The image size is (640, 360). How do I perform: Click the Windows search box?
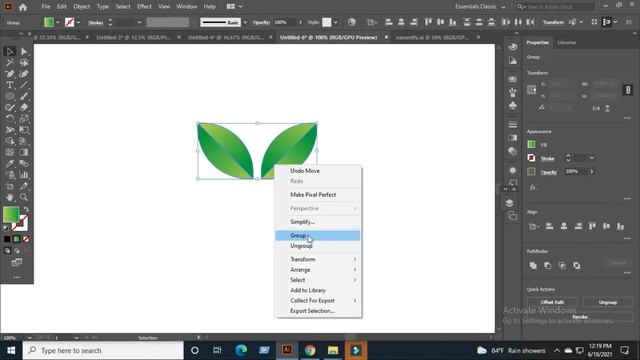point(103,350)
